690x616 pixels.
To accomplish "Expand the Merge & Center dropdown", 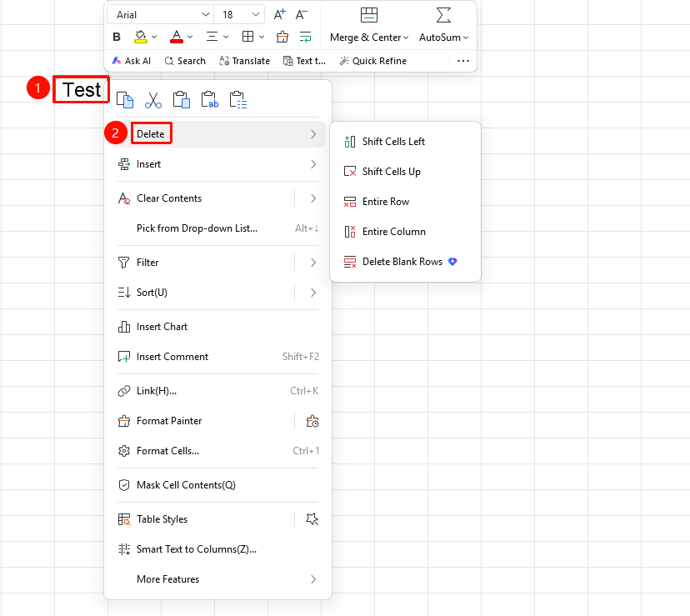I will pyautogui.click(x=406, y=38).
